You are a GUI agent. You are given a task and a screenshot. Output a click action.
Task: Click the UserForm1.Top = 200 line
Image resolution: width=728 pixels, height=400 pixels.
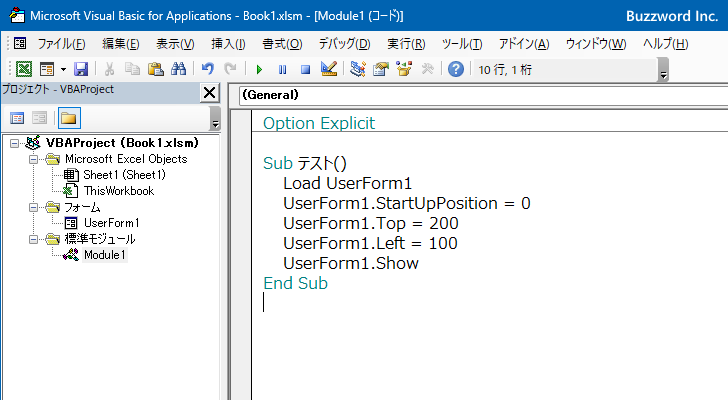370,223
